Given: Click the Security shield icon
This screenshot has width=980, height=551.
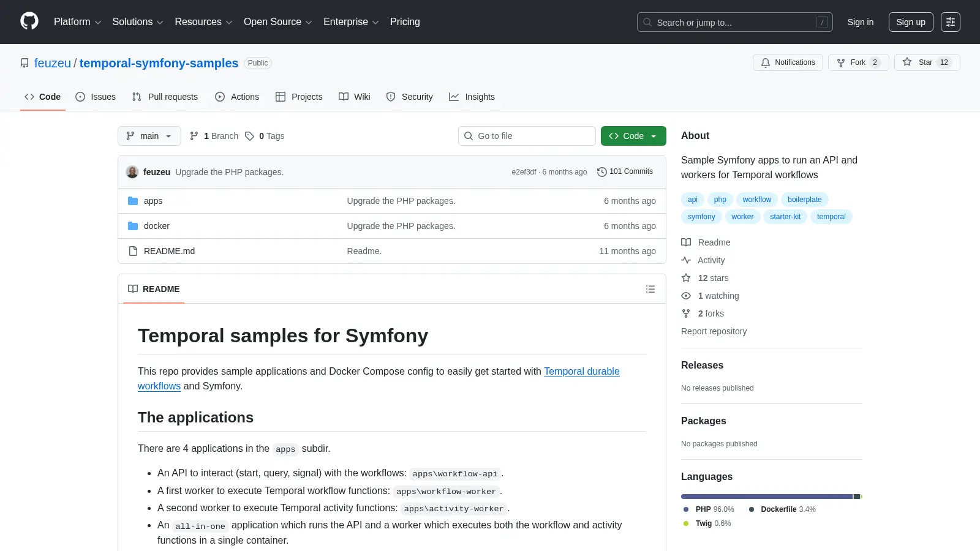Looking at the screenshot, I should (x=391, y=97).
